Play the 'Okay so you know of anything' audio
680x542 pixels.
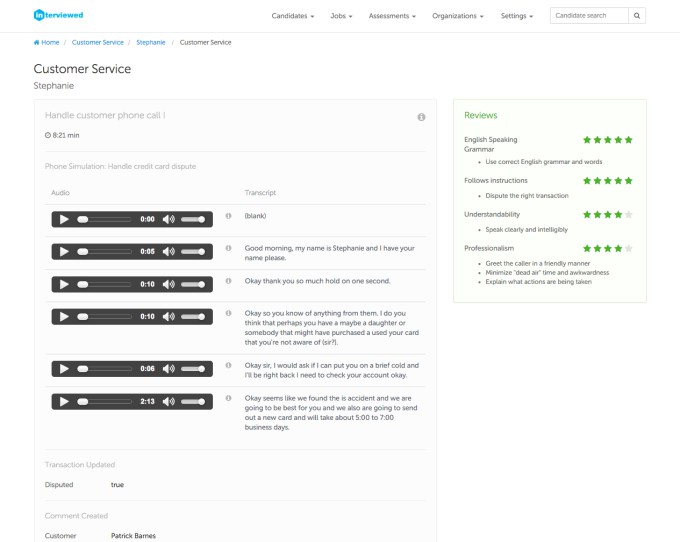tap(64, 317)
